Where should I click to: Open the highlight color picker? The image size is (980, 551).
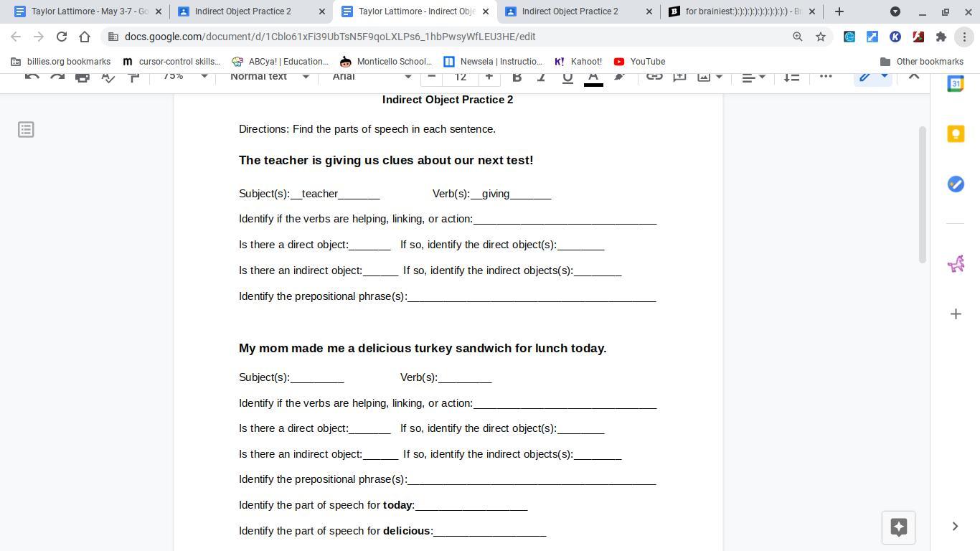coord(619,76)
